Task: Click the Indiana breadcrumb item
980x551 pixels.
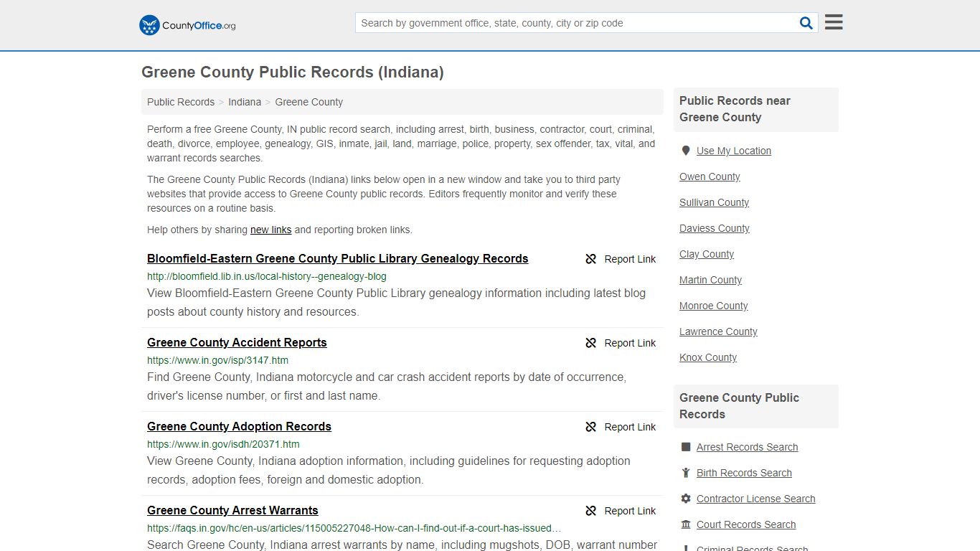Action: (245, 102)
